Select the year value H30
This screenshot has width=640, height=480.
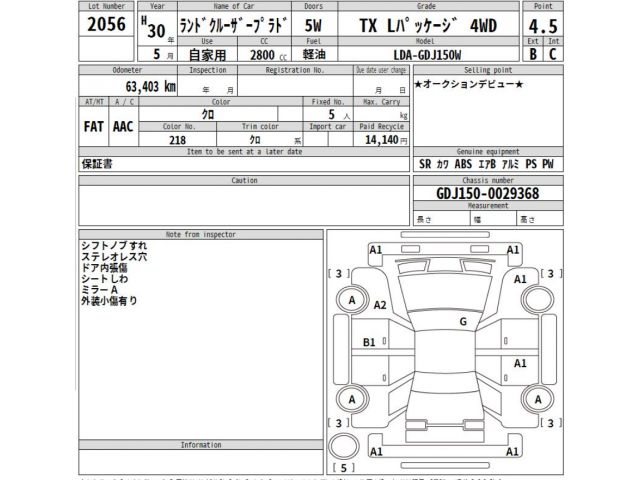point(153,29)
